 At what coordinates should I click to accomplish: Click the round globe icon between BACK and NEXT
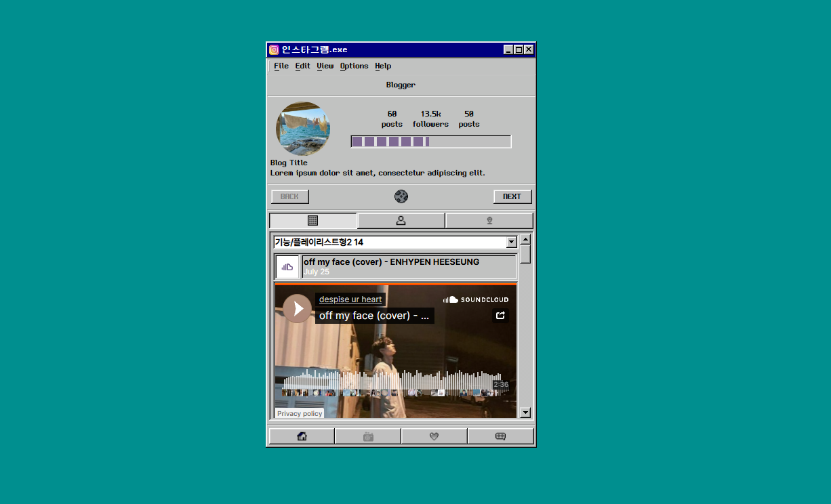[401, 196]
